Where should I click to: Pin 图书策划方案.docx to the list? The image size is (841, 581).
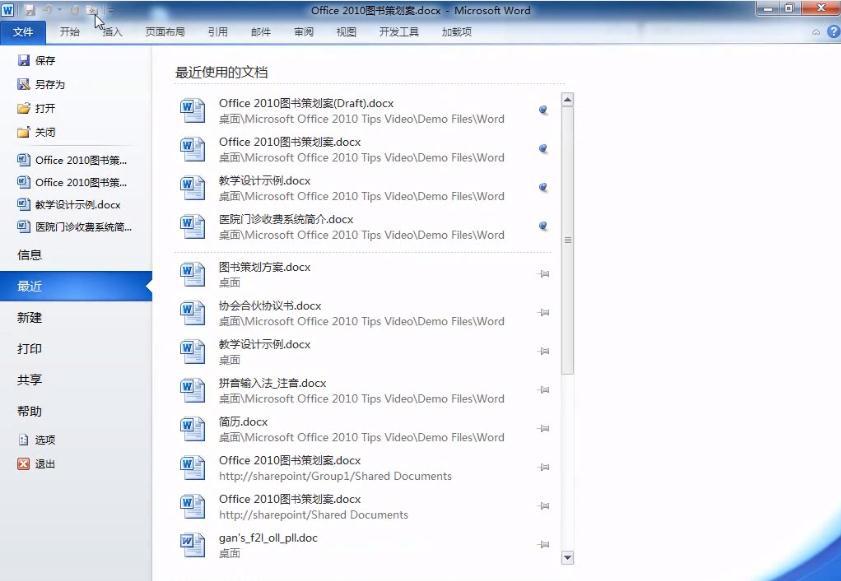point(543,274)
